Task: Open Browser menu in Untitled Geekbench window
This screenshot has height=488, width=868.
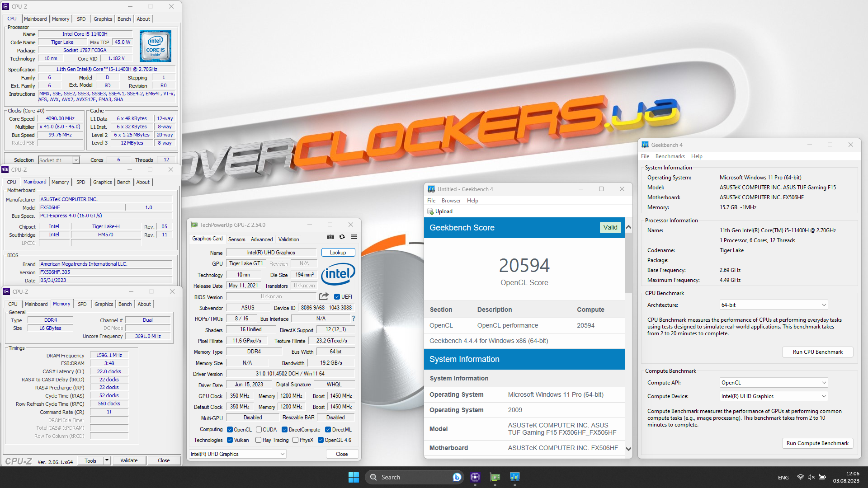Action: [451, 201]
